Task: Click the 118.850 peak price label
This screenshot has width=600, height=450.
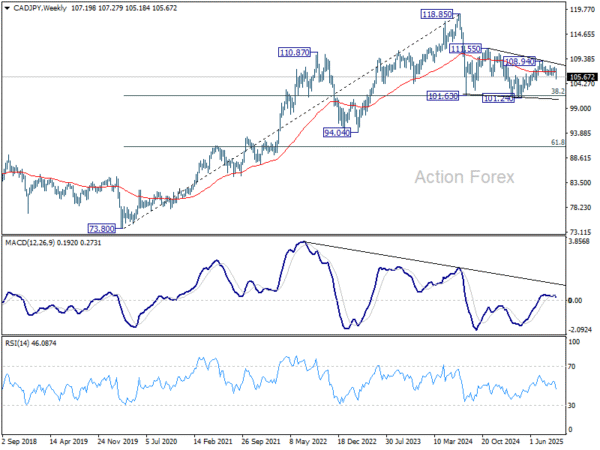Action: pyautogui.click(x=437, y=15)
